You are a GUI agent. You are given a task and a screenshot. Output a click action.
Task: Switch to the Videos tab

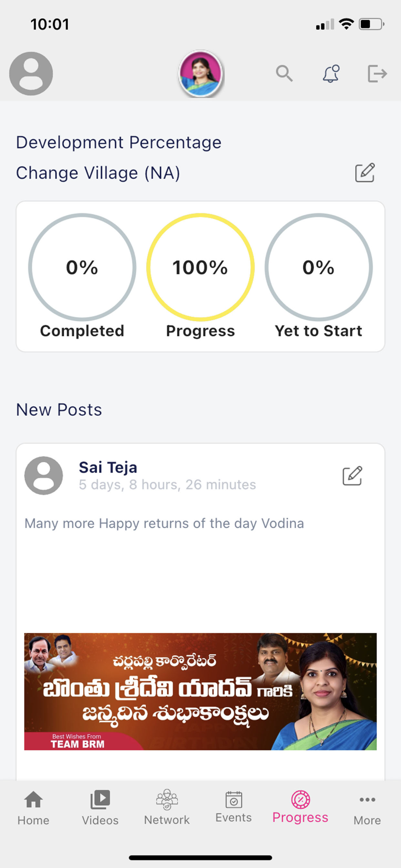click(100, 808)
